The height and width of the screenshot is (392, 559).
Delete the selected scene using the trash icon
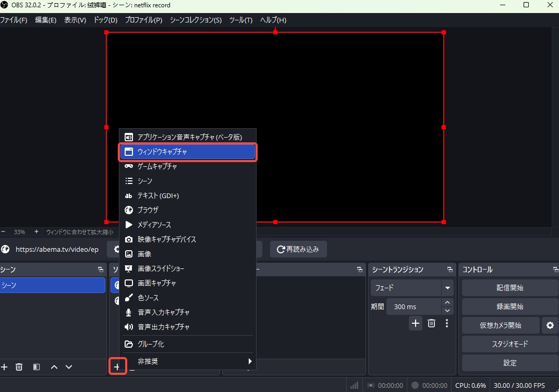coord(19,367)
